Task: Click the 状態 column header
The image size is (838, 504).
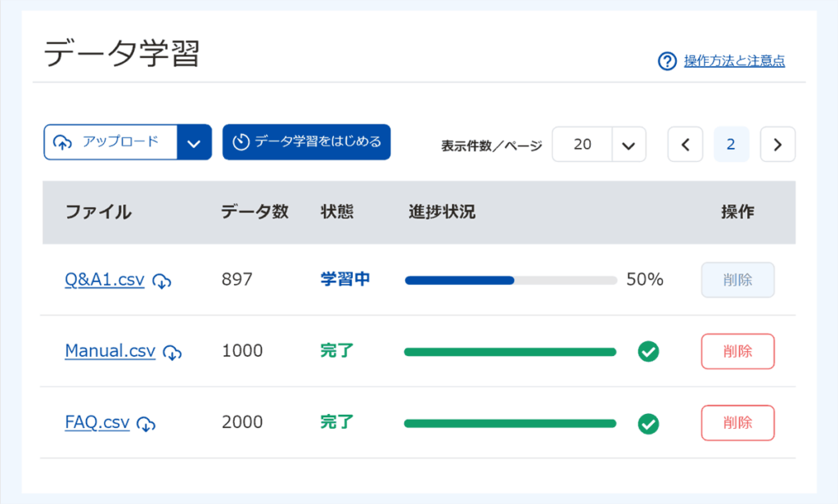Action: coord(337,212)
